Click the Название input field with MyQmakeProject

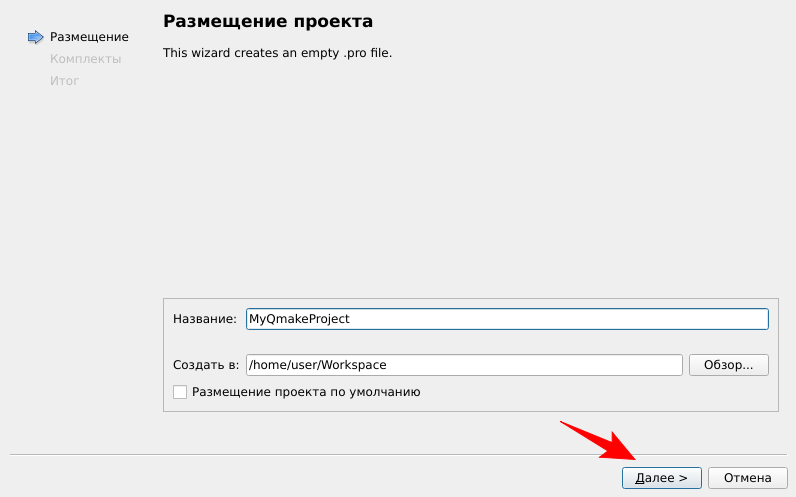(506, 319)
